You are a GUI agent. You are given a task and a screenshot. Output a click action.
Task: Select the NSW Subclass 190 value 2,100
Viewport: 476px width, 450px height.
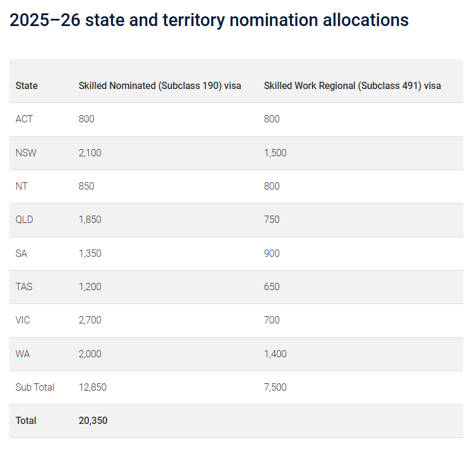coord(90,153)
